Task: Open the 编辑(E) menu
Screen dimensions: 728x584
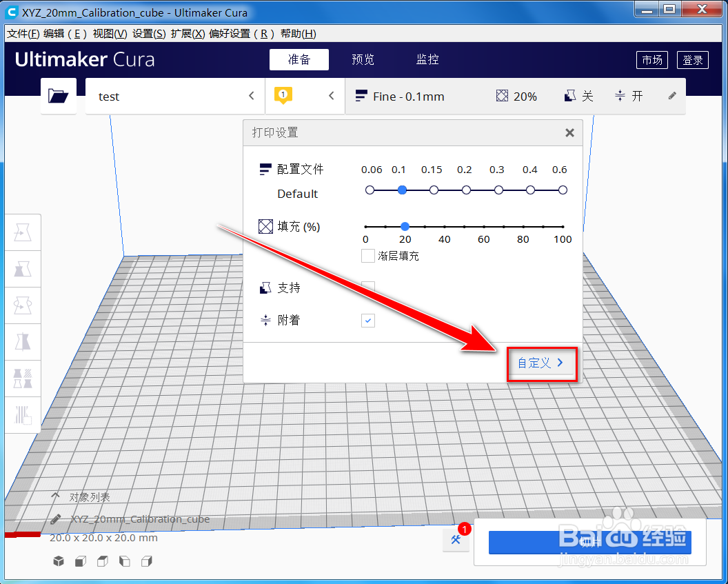Action: pyautogui.click(x=65, y=33)
